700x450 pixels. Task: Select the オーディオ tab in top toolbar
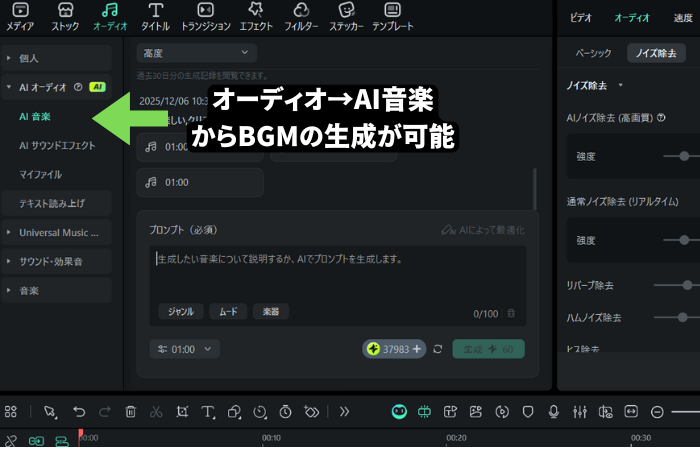110,17
